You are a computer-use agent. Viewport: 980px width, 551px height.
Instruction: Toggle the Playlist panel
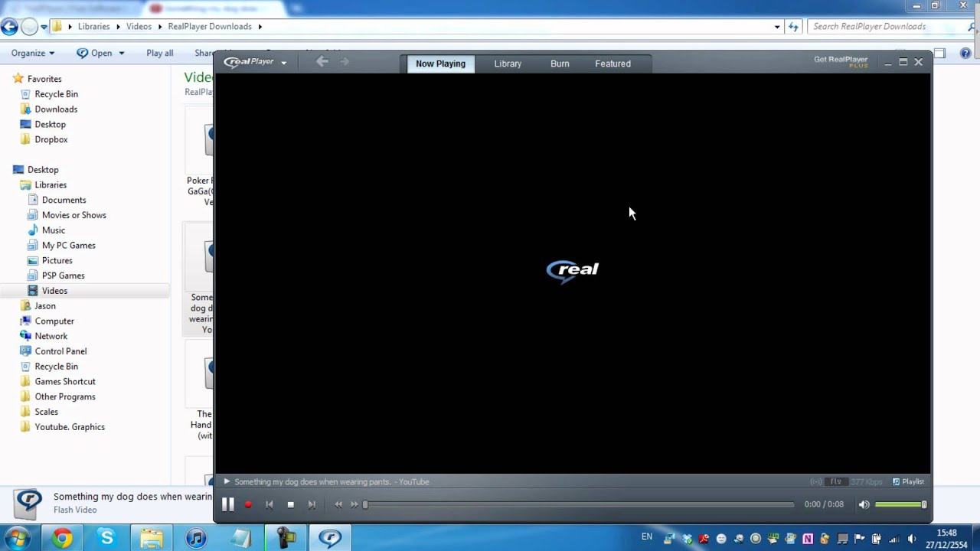point(908,481)
